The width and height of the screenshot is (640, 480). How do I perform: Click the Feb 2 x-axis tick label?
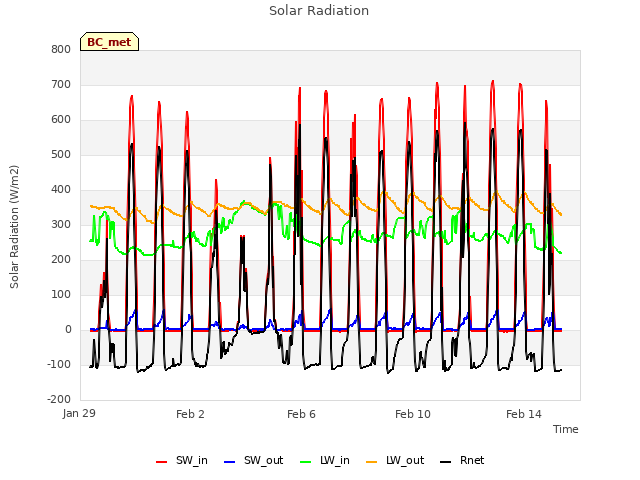click(190, 414)
